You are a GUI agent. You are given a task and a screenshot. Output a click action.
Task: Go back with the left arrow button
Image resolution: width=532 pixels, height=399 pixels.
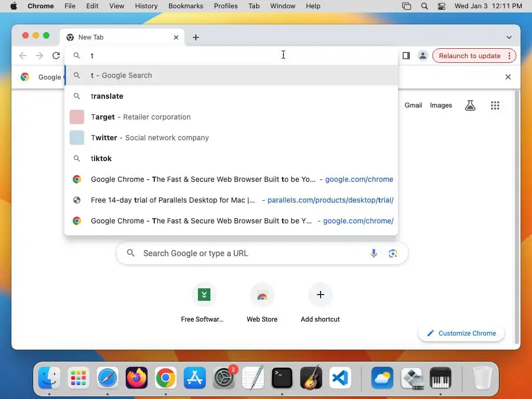coord(23,56)
